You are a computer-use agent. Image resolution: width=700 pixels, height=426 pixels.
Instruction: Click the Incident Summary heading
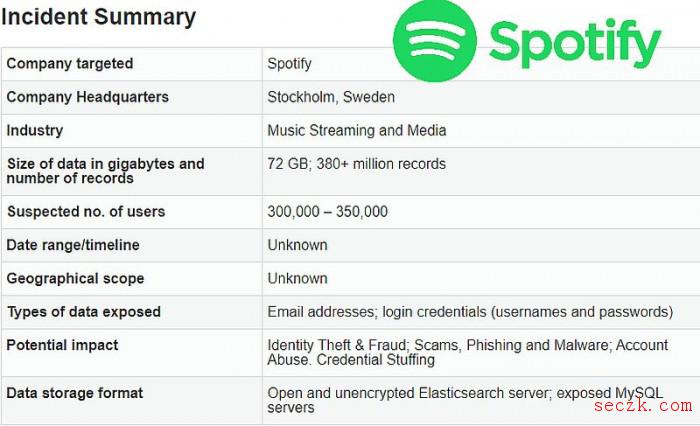coord(98,17)
